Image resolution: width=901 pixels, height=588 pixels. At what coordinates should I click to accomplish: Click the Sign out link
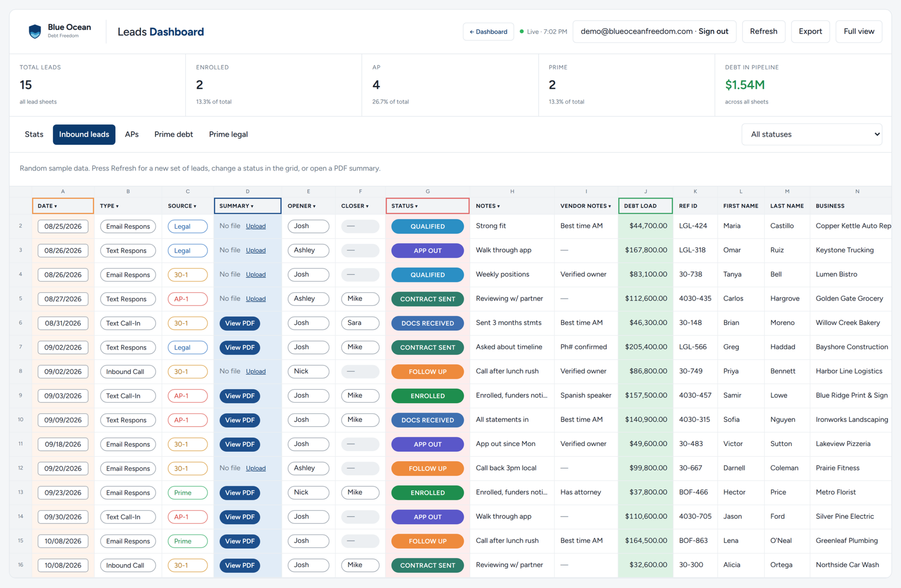coord(713,32)
